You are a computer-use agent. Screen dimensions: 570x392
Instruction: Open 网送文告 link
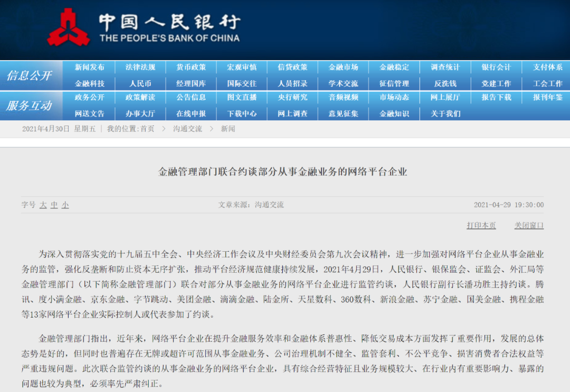coord(89,114)
